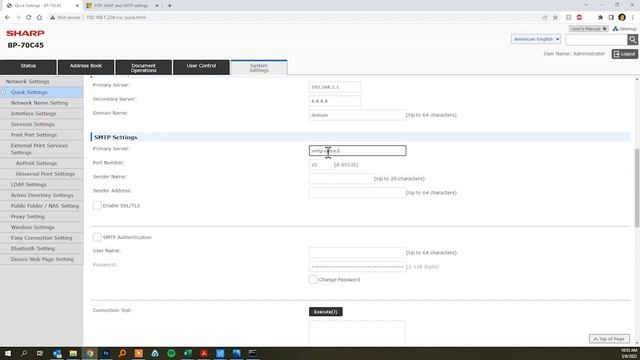This screenshot has width=640, height=360.
Task: Open File Explorer from the taskbar
Action: tap(73, 353)
